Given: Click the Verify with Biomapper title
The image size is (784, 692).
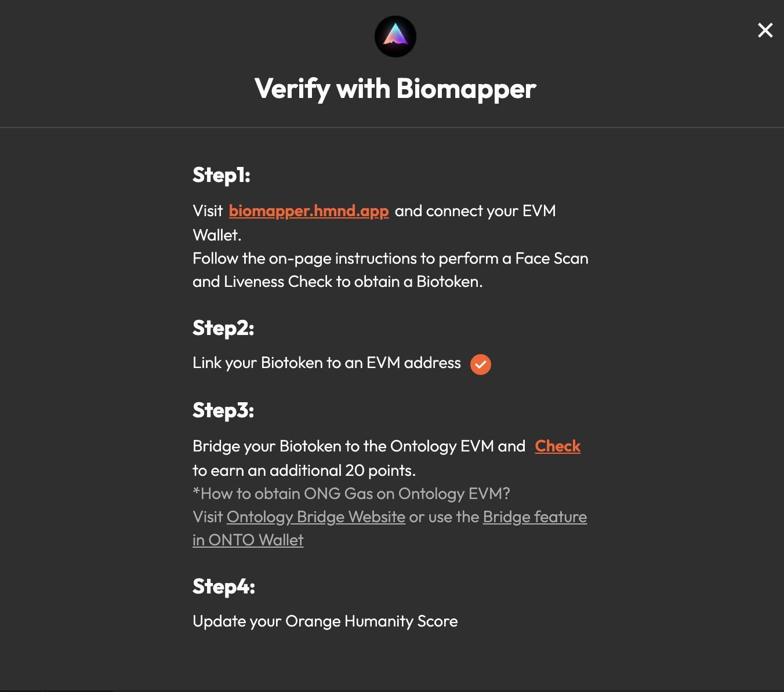Looking at the screenshot, I should [x=395, y=89].
